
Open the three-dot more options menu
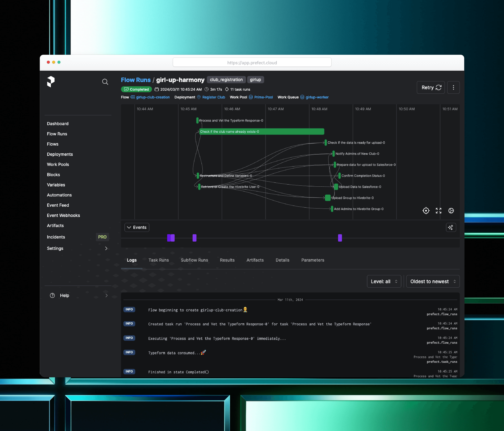453,87
